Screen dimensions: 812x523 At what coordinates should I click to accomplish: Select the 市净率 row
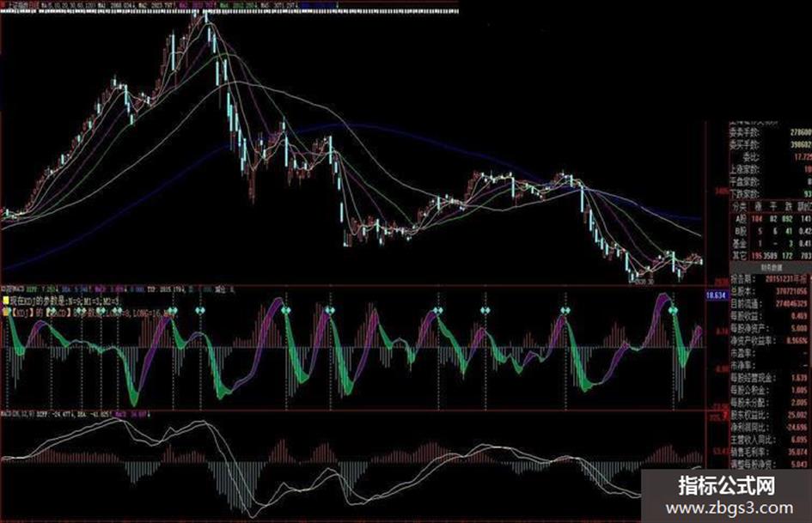[769, 365]
